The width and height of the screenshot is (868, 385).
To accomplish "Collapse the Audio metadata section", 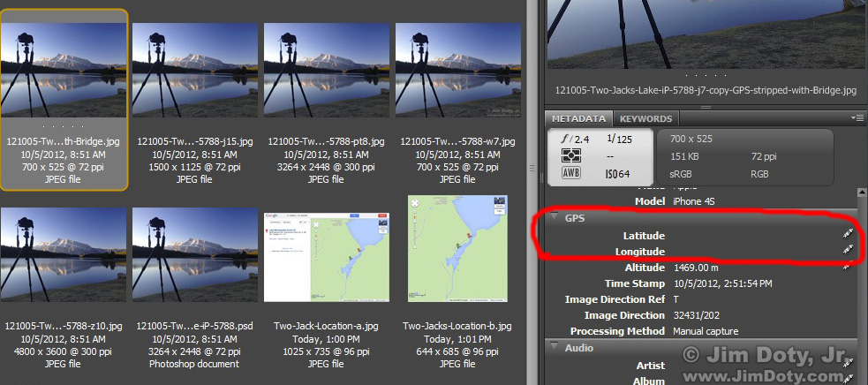I will click(x=555, y=347).
